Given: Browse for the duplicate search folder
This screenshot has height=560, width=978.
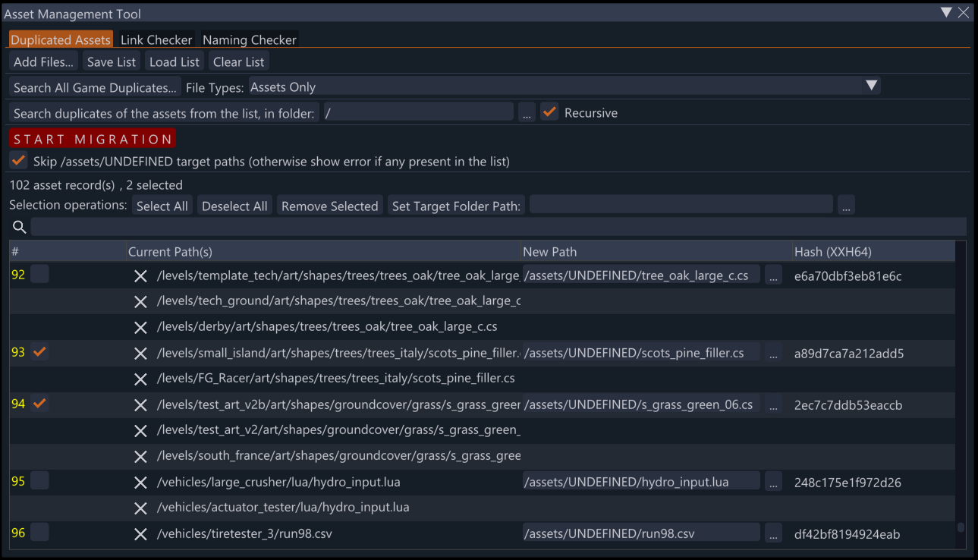Looking at the screenshot, I should point(527,113).
